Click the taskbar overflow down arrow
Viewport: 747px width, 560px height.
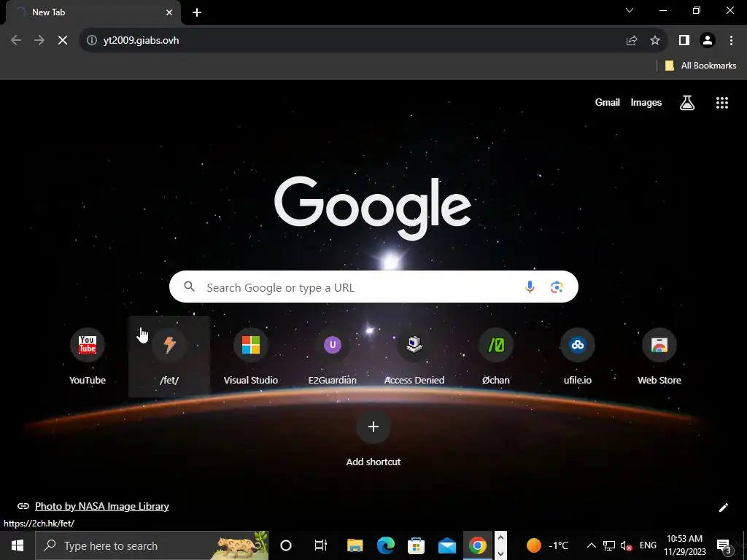click(x=500, y=554)
